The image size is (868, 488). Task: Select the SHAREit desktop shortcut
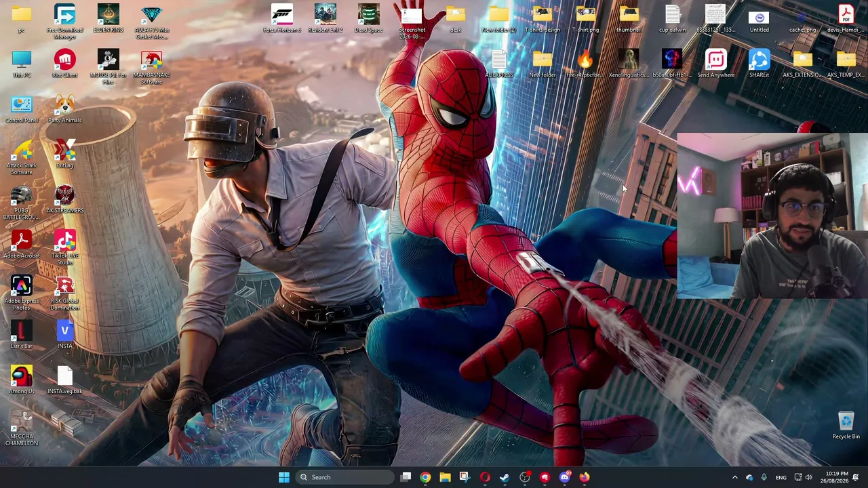(759, 64)
